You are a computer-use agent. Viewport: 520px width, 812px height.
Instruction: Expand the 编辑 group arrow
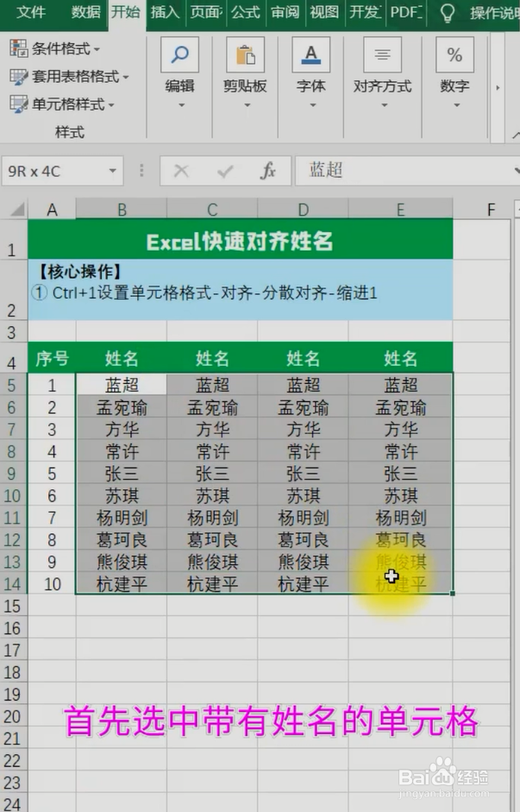pyautogui.click(x=181, y=105)
